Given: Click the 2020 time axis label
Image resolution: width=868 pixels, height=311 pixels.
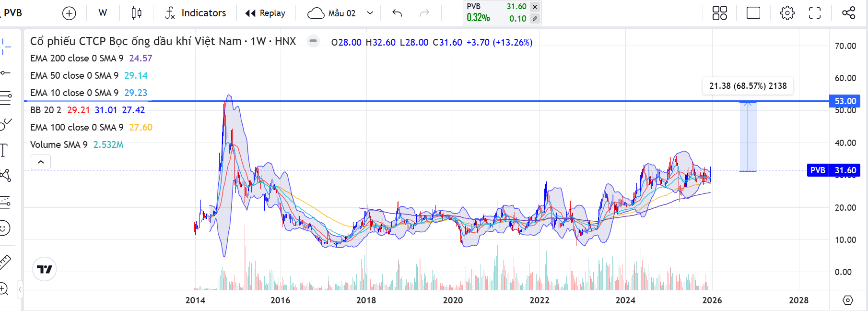Looking at the screenshot, I should (x=453, y=300).
